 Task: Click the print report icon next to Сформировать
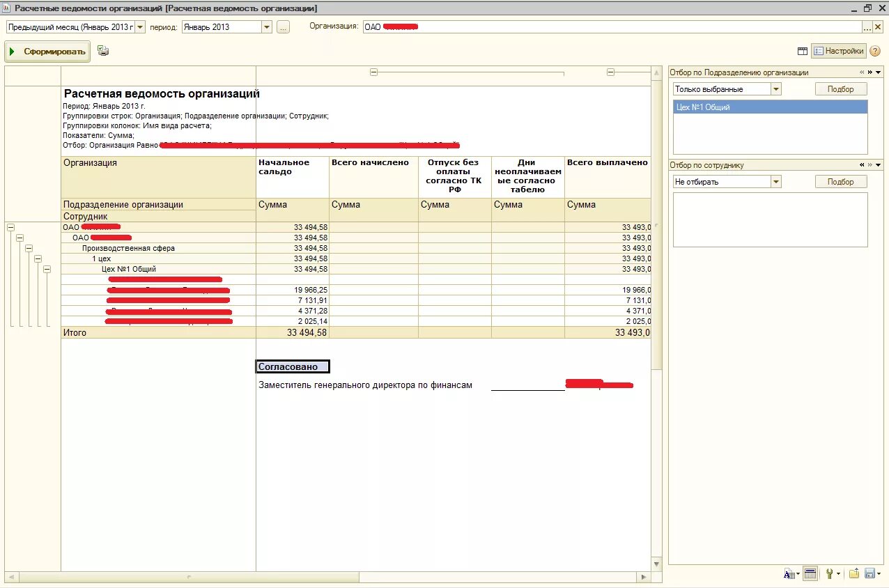103,51
